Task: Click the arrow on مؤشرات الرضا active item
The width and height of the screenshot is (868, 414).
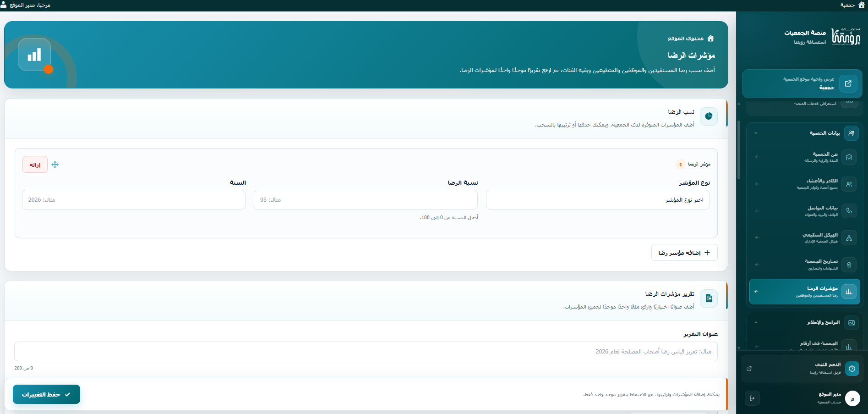Action: 756,292
